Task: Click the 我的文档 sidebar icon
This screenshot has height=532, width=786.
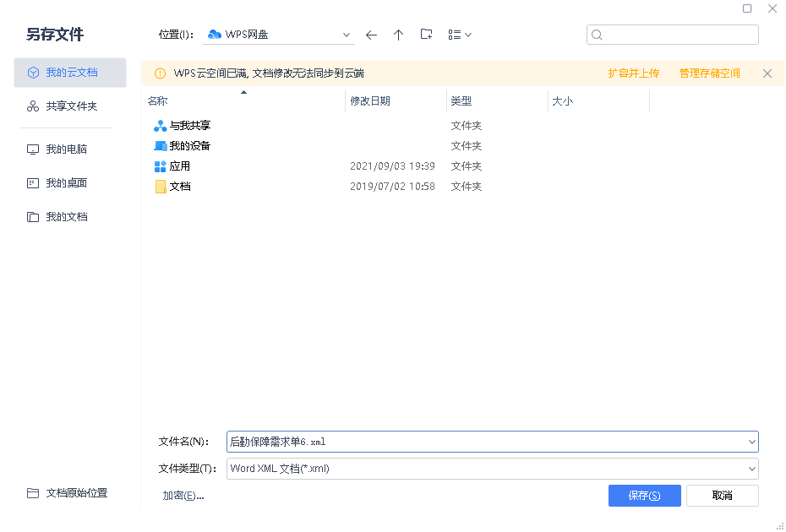Action: (x=33, y=217)
